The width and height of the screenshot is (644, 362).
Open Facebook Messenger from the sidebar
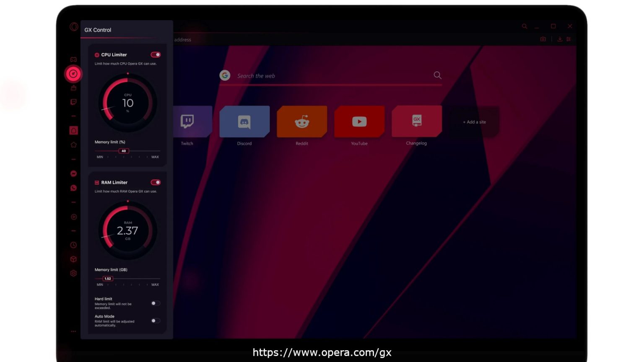pos(73,173)
